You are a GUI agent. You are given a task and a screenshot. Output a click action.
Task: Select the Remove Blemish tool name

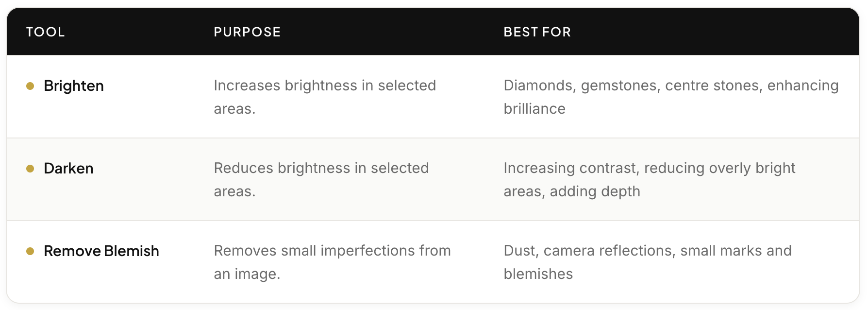point(101,251)
